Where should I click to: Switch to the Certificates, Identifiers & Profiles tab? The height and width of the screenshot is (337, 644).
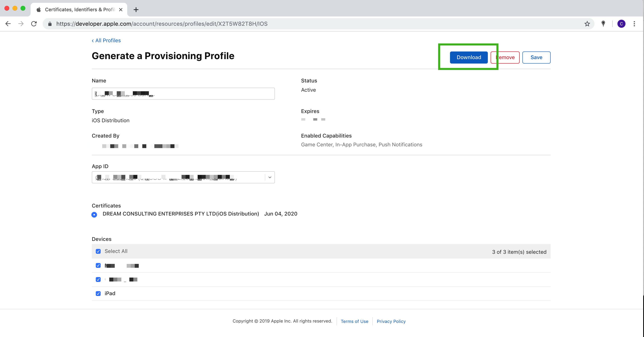click(79, 10)
